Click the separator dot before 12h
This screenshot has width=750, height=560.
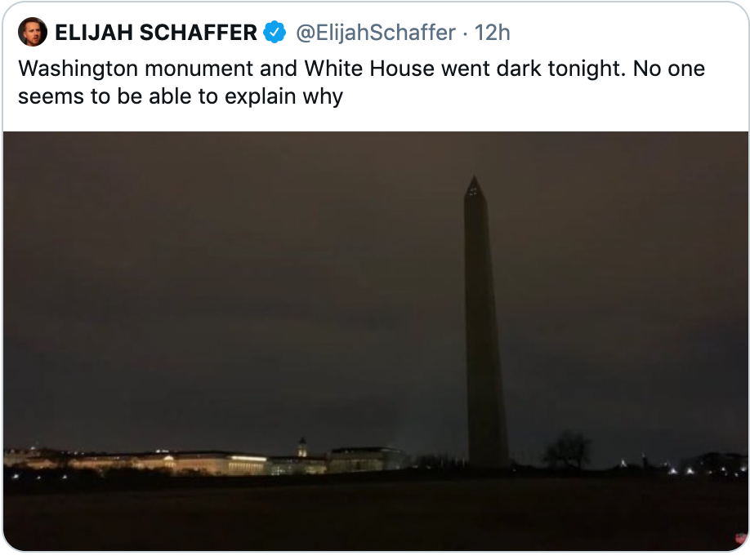tap(466, 33)
